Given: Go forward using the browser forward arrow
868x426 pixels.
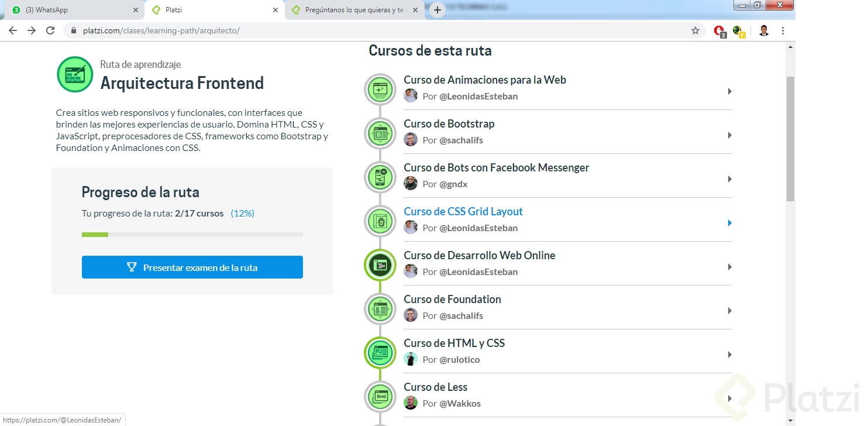Looking at the screenshot, I should pyautogui.click(x=32, y=30).
